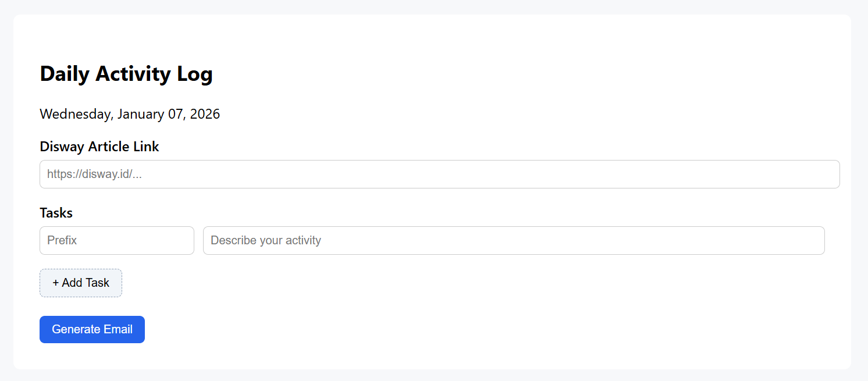Click the 'Tasks' section label
Screen dimensions: 868x381
[x=56, y=213]
